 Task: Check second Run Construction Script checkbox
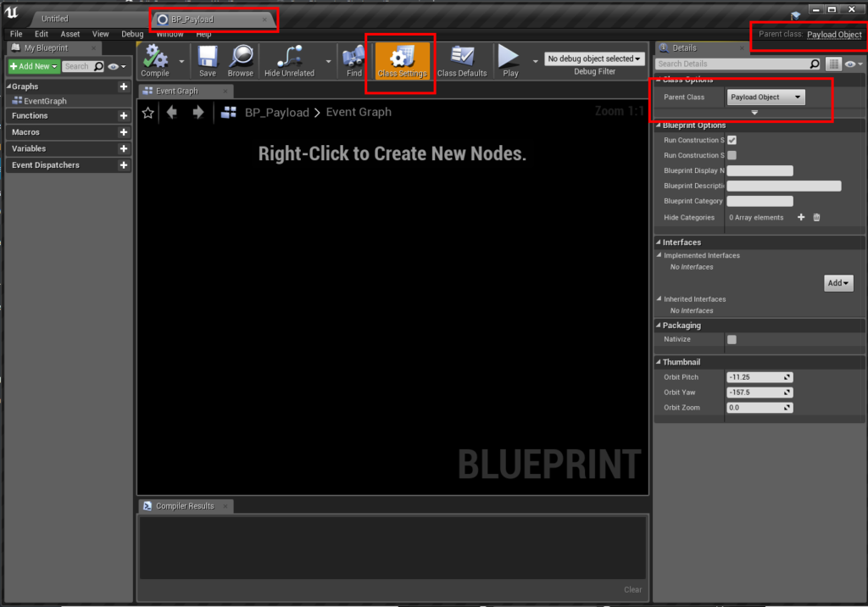[732, 155]
